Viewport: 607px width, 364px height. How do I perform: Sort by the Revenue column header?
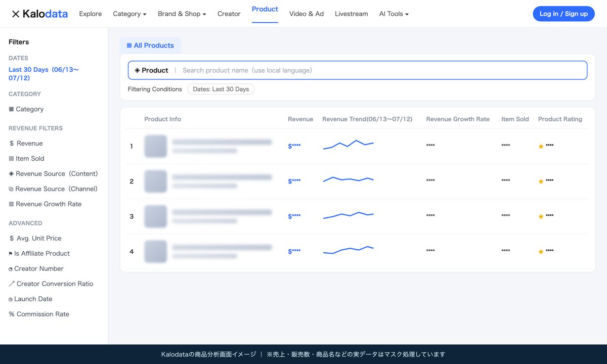(300, 119)
